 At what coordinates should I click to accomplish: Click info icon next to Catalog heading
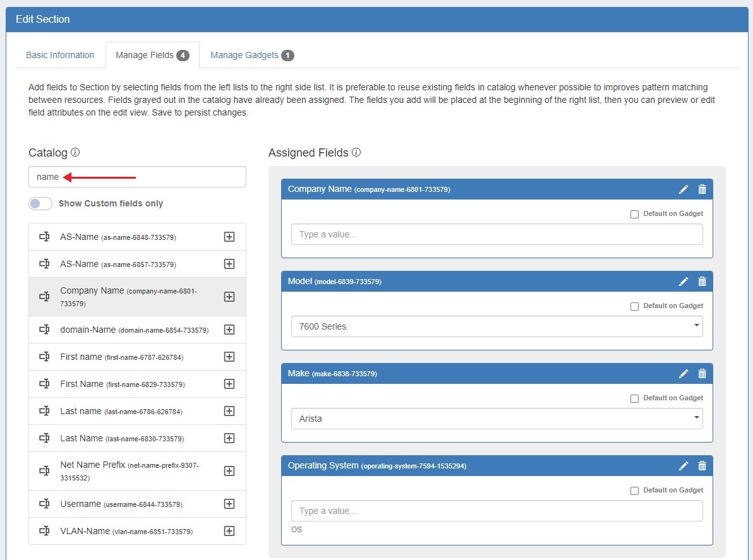(75, 152)
